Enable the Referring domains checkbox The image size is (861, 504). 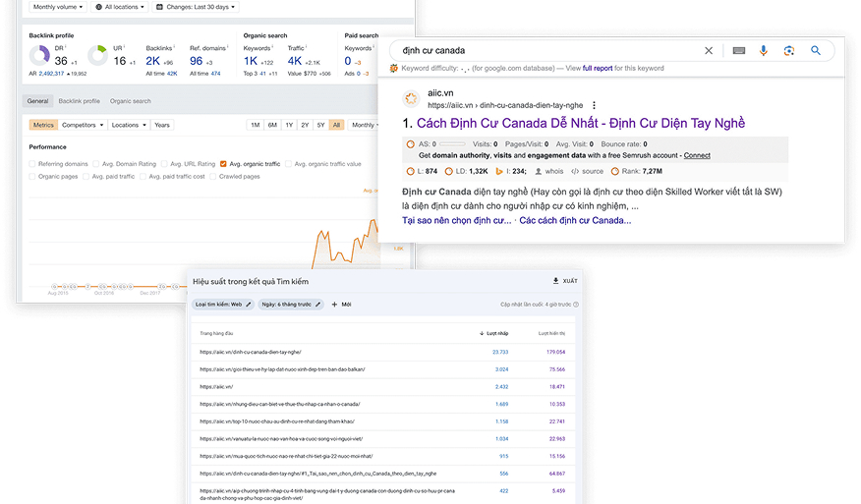31,164
